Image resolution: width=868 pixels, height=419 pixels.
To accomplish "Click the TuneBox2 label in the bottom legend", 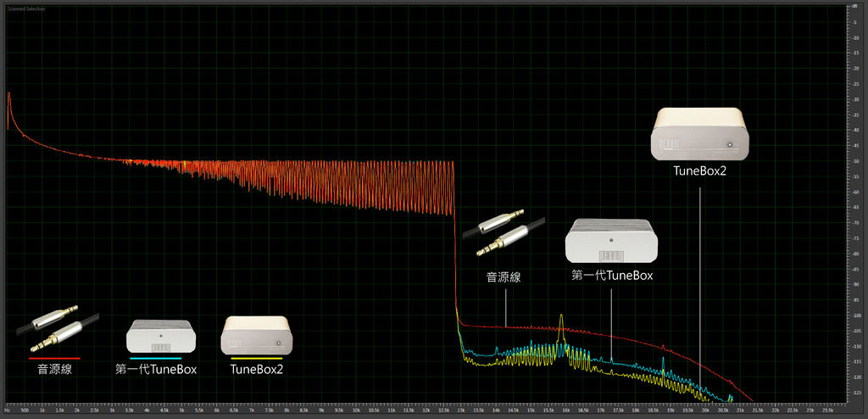I will (256, 369).
